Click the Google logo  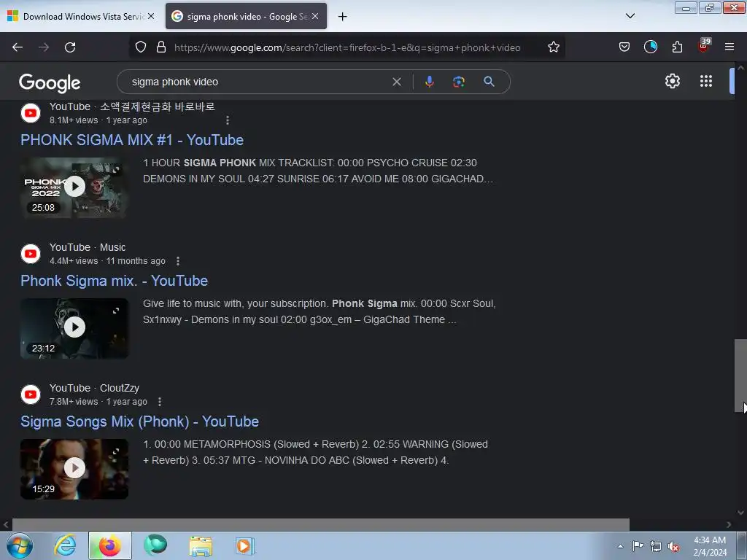click(50, 83)
